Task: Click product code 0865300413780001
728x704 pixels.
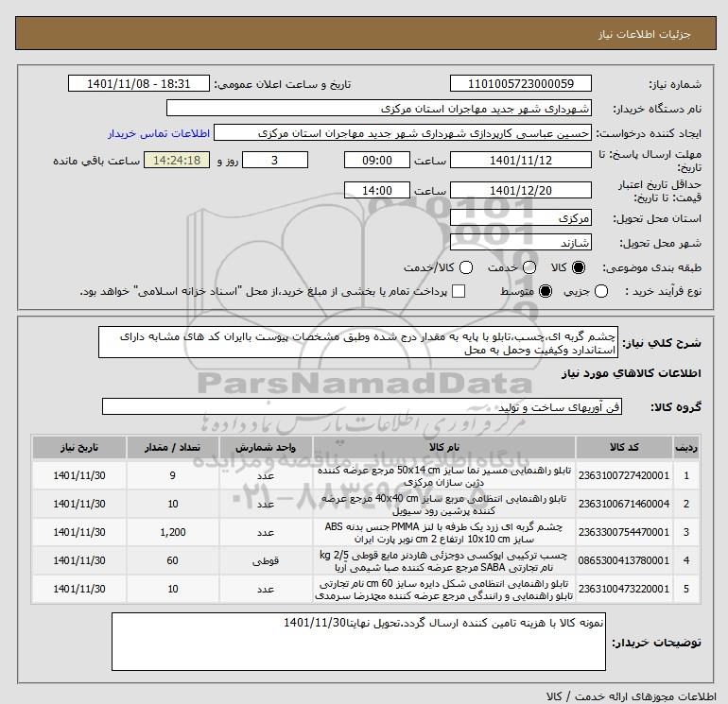Action: (624, 560)
